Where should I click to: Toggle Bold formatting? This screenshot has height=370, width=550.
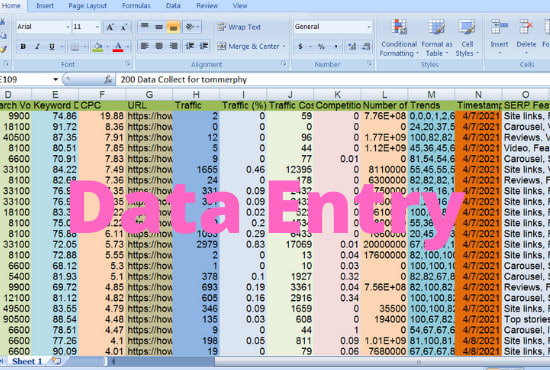point(23,46)
